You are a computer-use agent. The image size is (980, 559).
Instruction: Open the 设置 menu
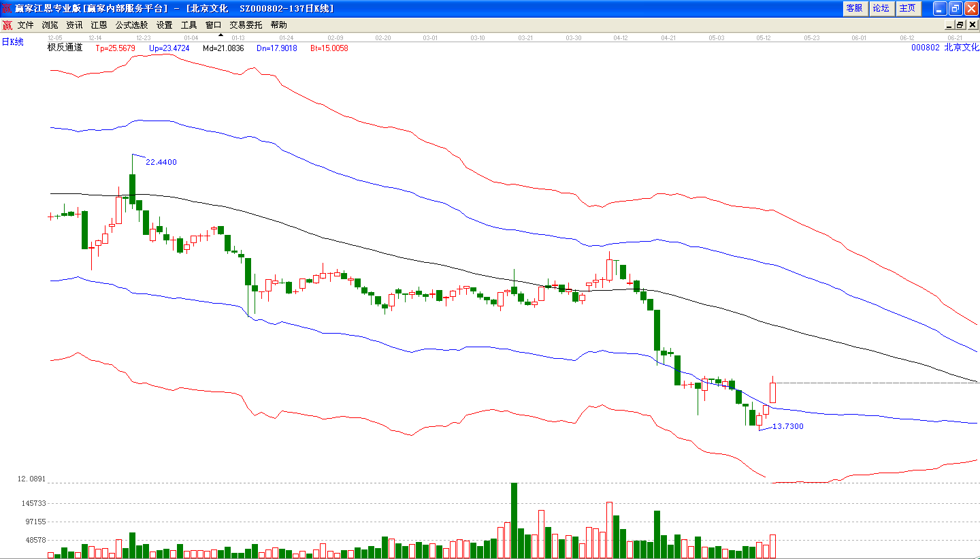point(165,25)
